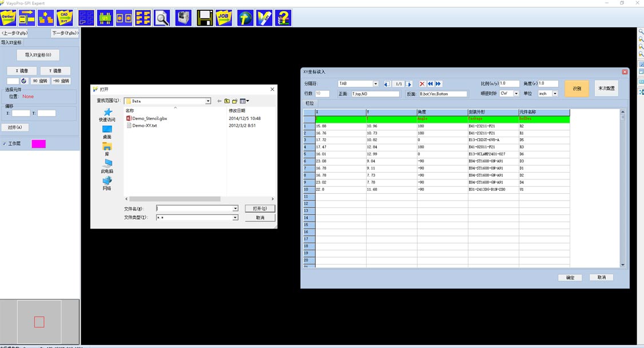
Task: Click the 文件名 input field
Action: tap(194, 209)
